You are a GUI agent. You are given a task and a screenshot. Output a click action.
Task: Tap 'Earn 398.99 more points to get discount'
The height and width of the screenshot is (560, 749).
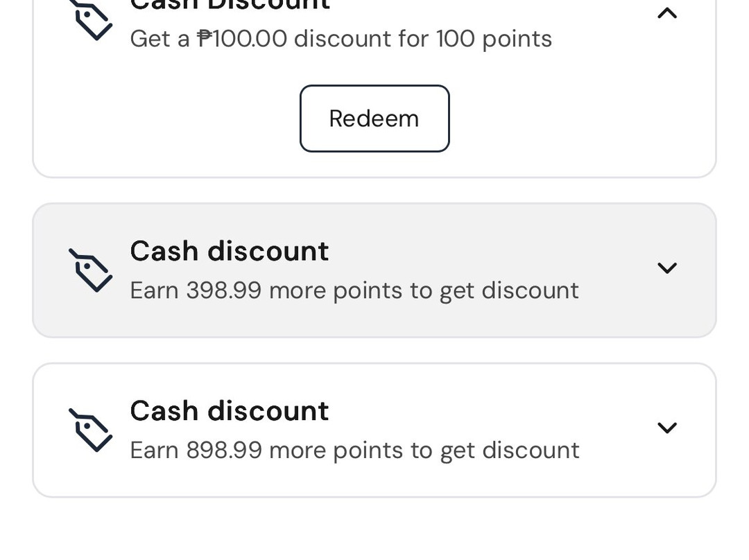[x=354, y=290]
